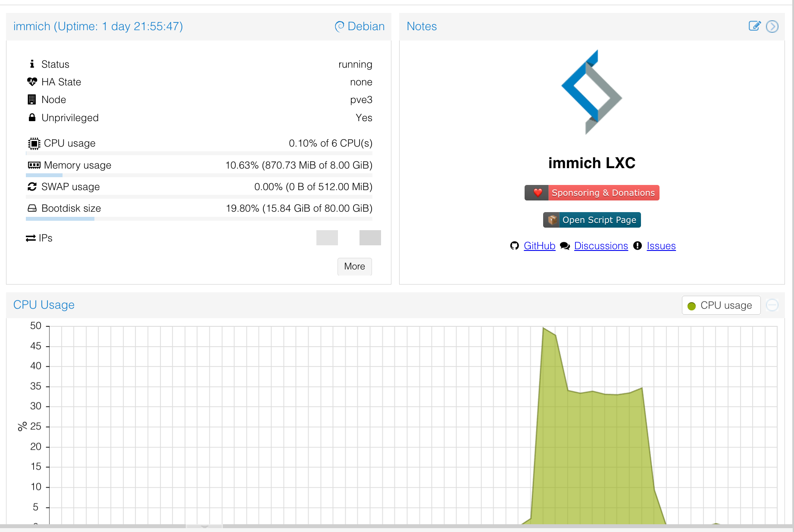Click the Notes panel title

422,26
